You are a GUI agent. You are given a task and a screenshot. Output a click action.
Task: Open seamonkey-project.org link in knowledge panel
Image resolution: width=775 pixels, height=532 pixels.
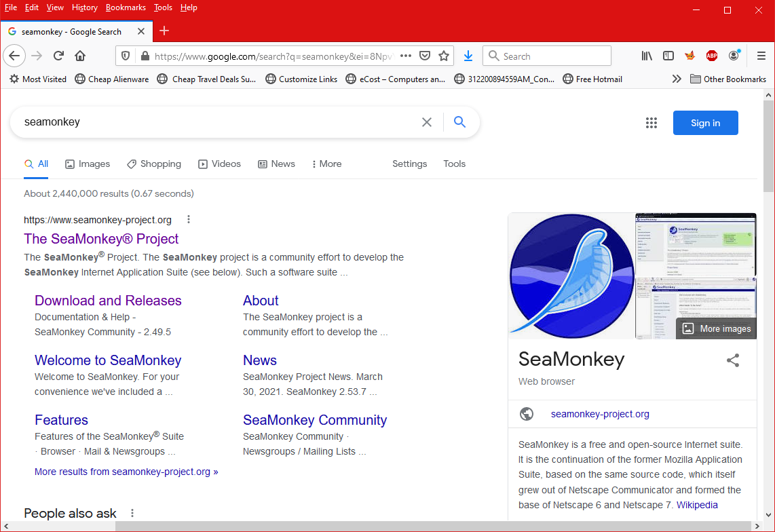pyautogui.click(x=600, y=414)
